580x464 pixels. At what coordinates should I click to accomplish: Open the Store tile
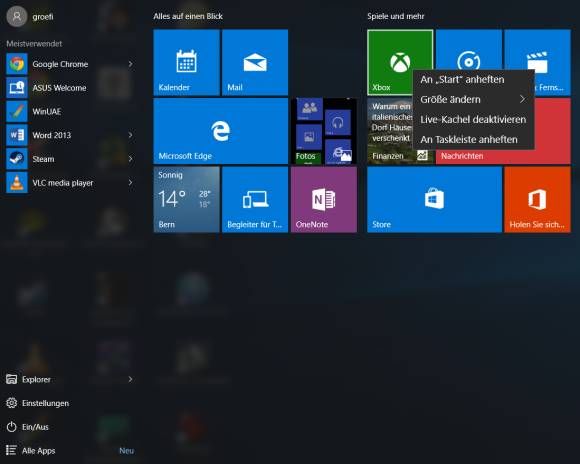point(435,199)
